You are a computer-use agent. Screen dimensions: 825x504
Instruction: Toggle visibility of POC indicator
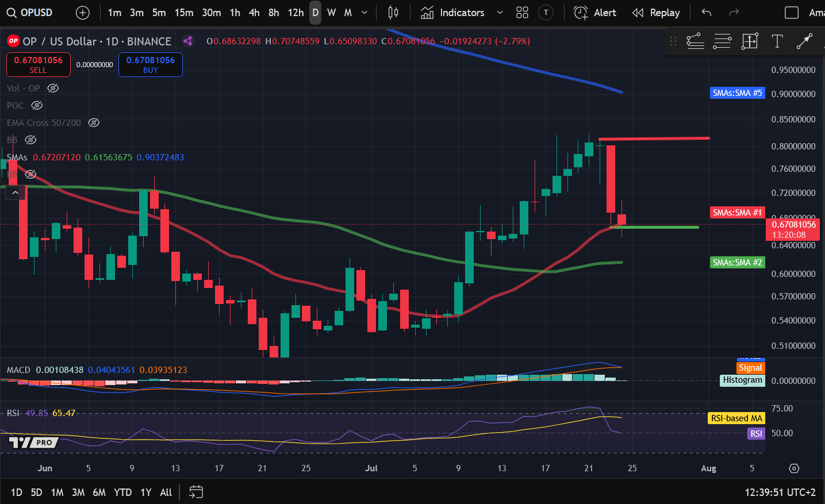click(37, 105)
